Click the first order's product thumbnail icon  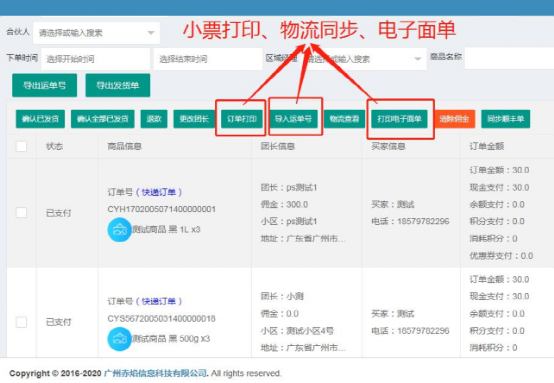point(119,230)
